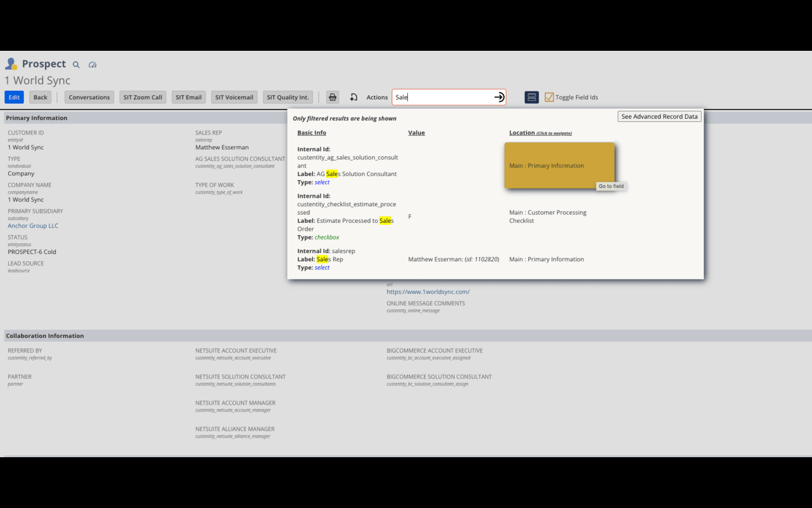Open the Anchor Group LLC subsidiary link
Viewport: 812px width, 508px height.
pos(33,225)
